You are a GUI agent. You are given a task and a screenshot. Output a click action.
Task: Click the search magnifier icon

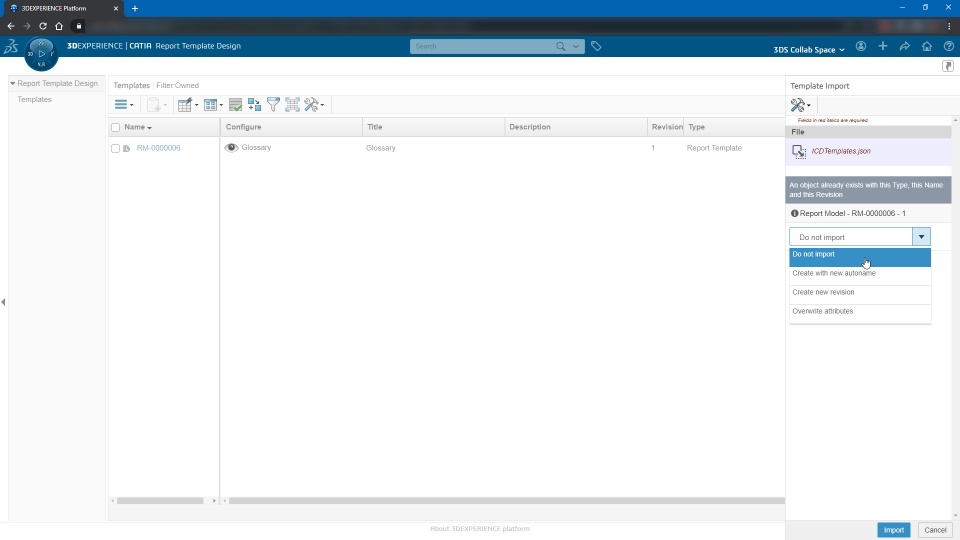560,47
